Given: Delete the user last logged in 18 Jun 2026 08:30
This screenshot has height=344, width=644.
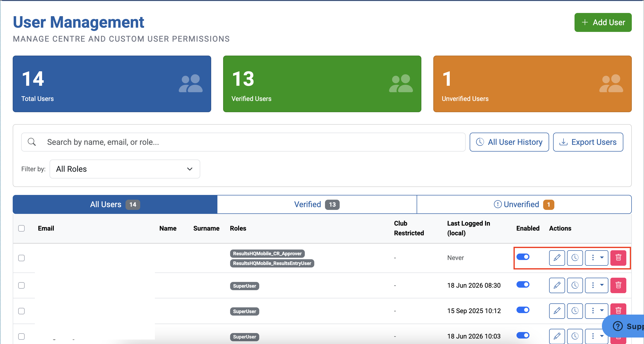Looking at the screenshot, I should click(x=618, y=285).
